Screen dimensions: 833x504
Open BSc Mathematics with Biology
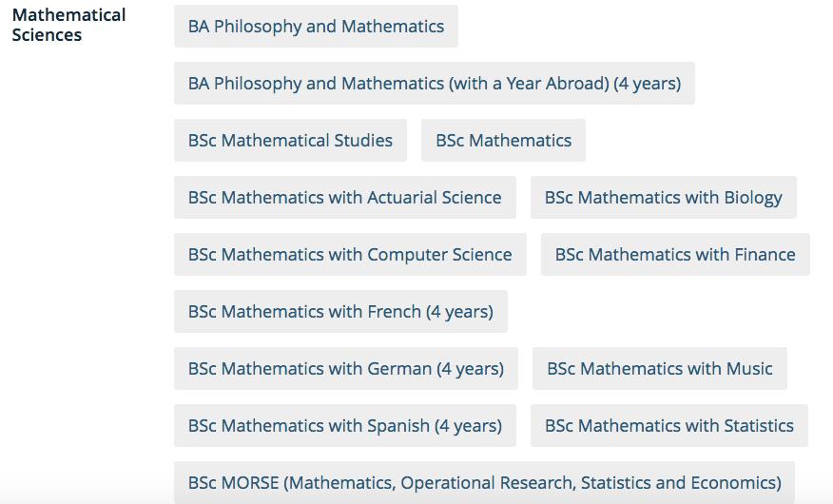663,198
